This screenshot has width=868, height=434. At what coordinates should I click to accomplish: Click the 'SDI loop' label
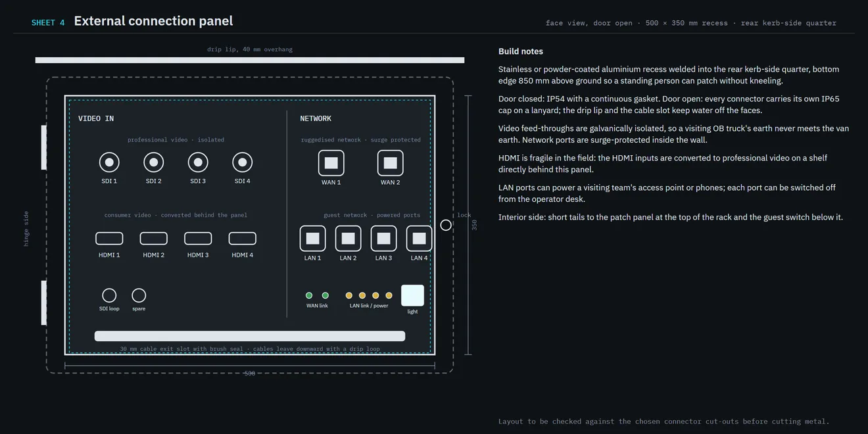coord(109,309)
